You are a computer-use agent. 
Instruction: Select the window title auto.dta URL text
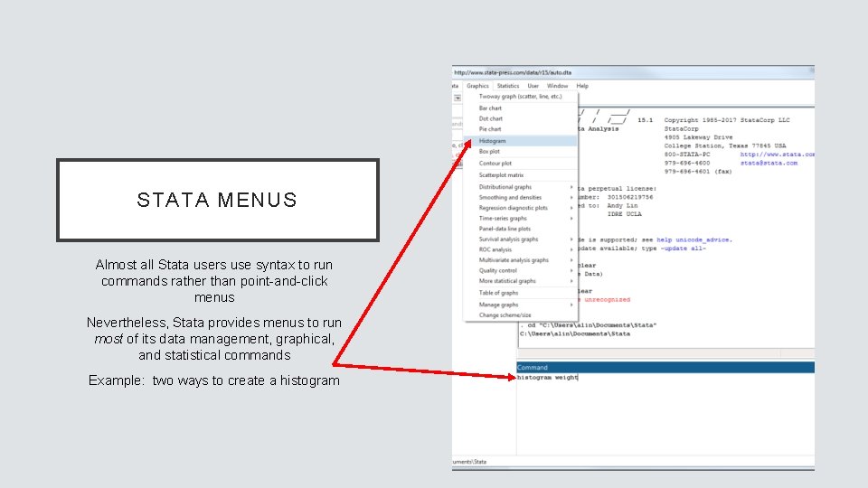point(513,72)
